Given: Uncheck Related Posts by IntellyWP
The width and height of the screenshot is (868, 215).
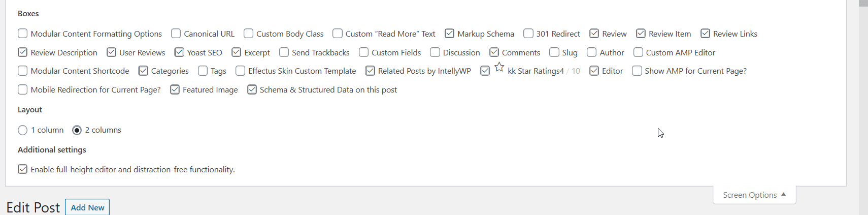Looking at the screenshot, I should [370, 71].
